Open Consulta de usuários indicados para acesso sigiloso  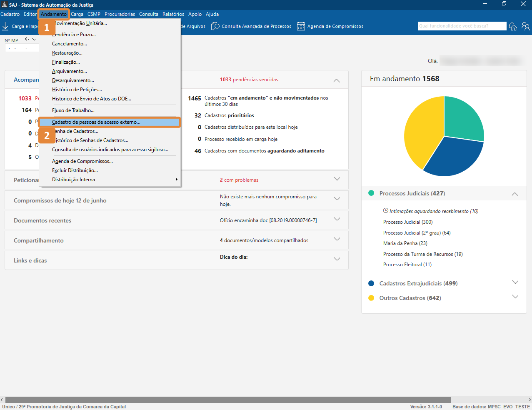pyautogui.click(x=110, y=150)
